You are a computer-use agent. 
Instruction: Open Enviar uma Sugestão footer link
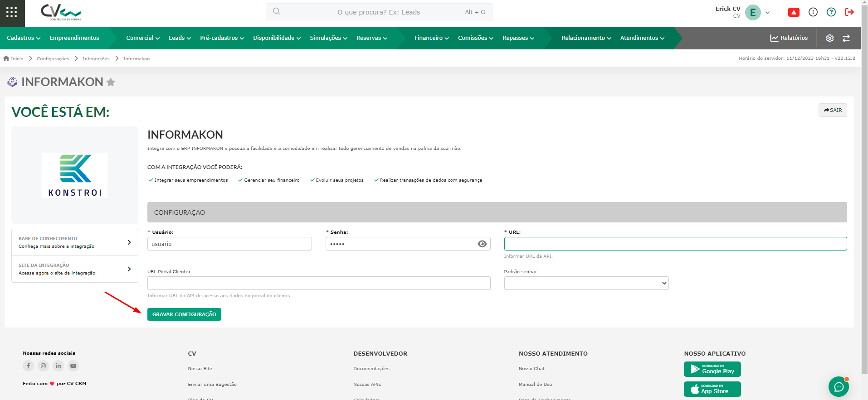[x=212, y=385]
